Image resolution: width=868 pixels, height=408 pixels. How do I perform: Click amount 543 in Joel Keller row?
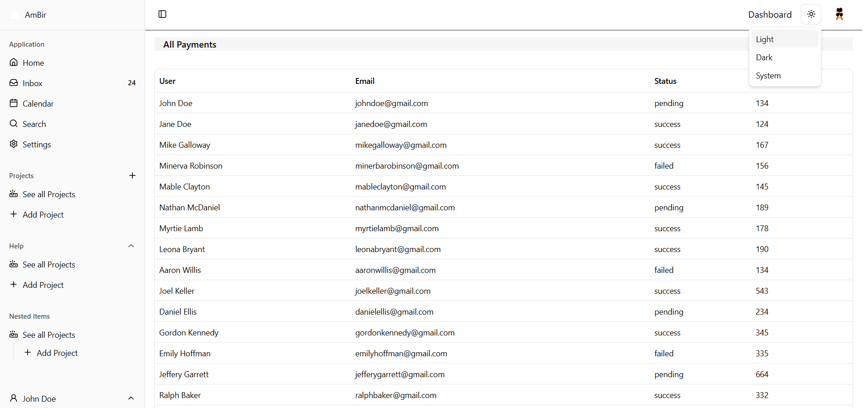[x=762, y=291]
